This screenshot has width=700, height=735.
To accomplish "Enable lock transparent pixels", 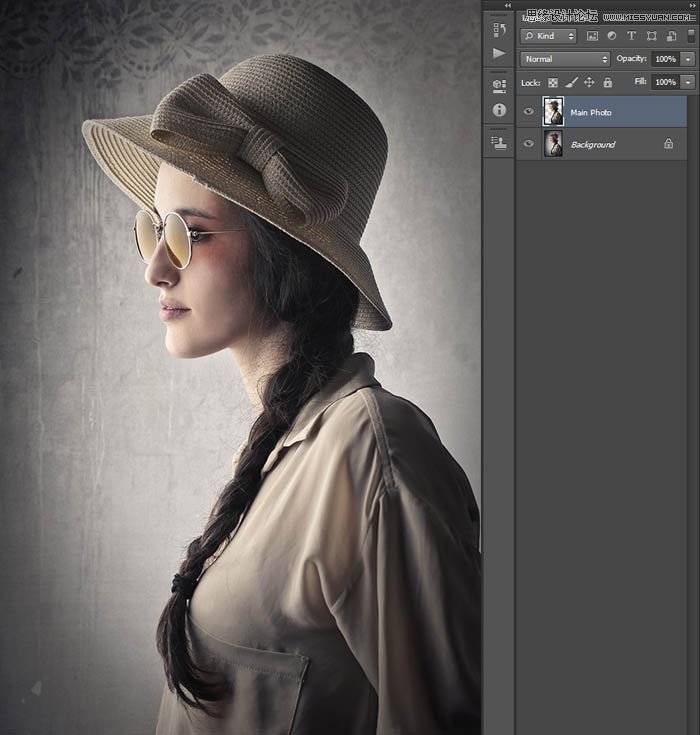I will (x=553, y=82).
